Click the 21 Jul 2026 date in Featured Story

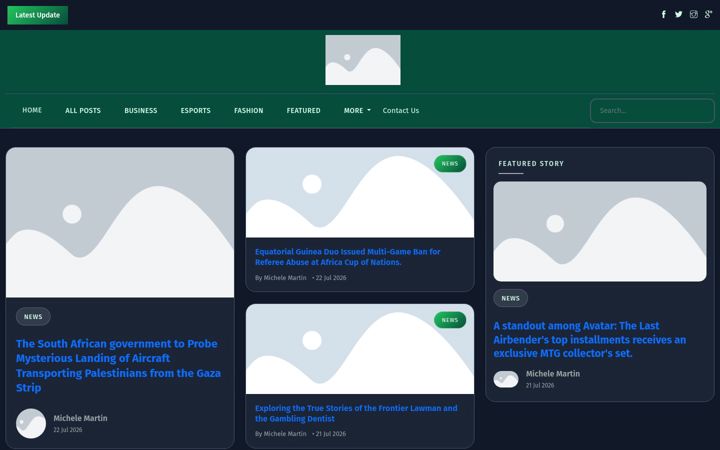coord(540,385)
